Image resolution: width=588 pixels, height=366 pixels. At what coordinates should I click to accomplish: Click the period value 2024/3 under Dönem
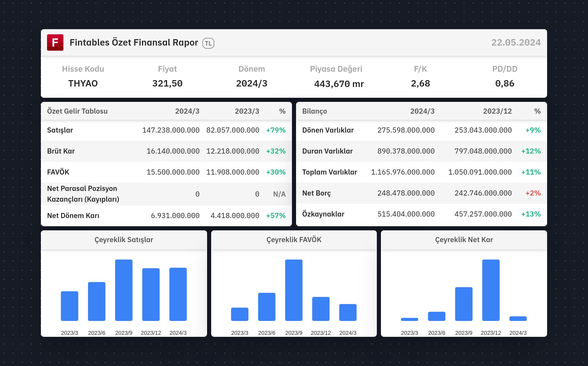(x=252, y=83)
